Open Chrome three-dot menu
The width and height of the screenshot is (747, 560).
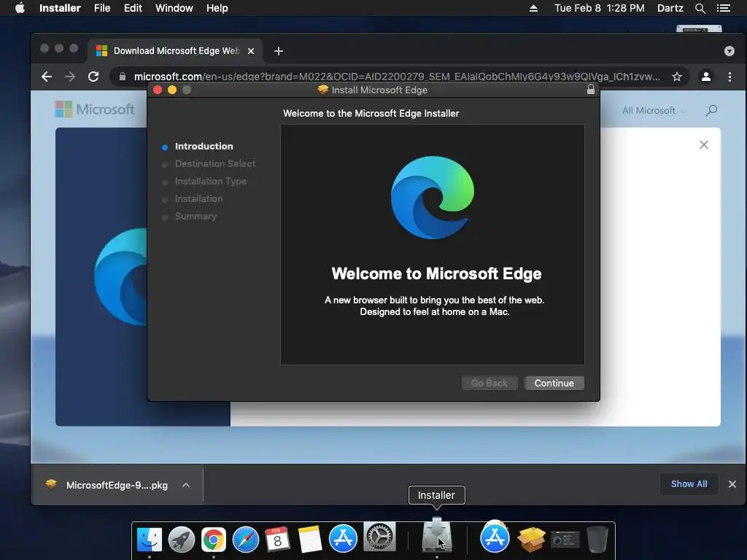[729, 77]
